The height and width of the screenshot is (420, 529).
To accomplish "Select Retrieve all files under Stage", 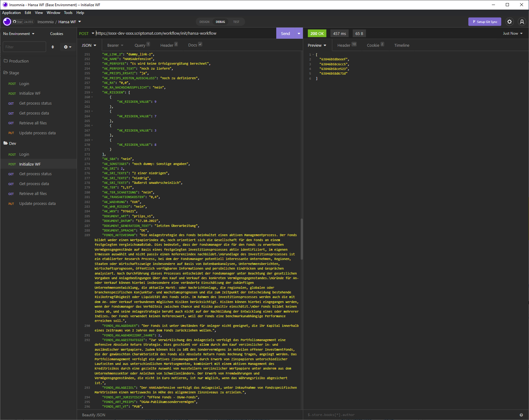I will click(38, 123).
